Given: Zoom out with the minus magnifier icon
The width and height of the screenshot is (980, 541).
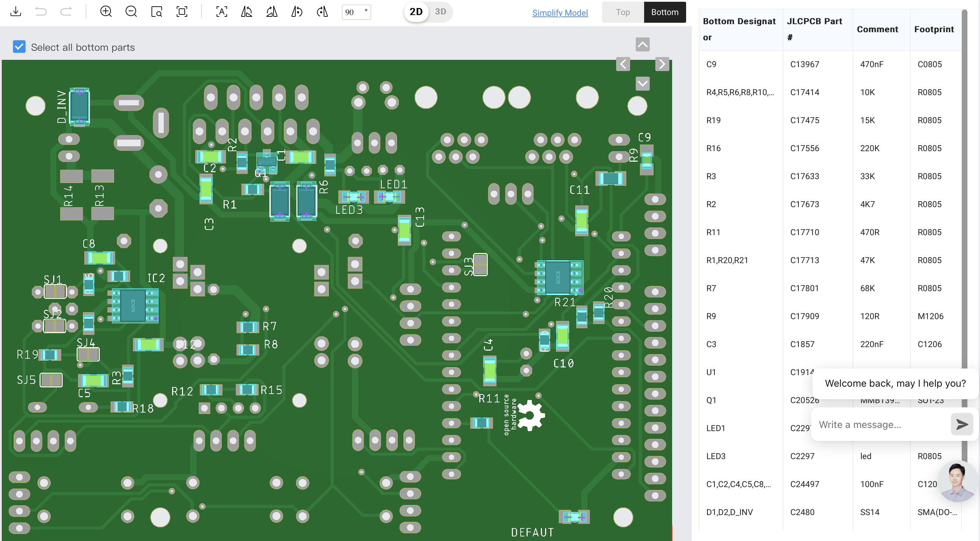Looking at the screenshot, I should point(131,12).
